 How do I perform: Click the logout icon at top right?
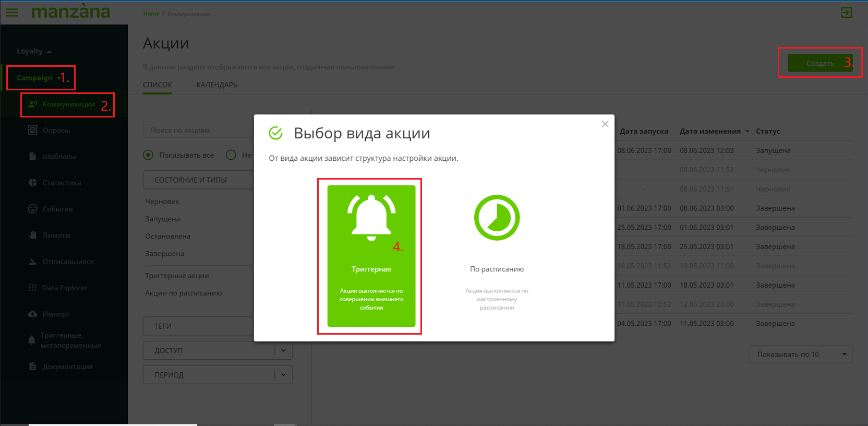click(846, 13)
